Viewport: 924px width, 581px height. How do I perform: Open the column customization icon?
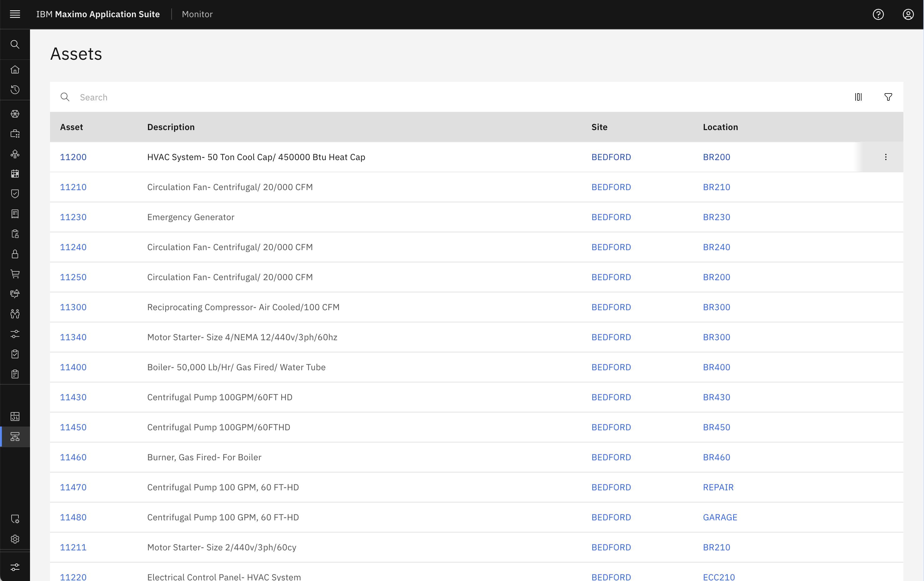pyautogui.click(x=858, y=97)
